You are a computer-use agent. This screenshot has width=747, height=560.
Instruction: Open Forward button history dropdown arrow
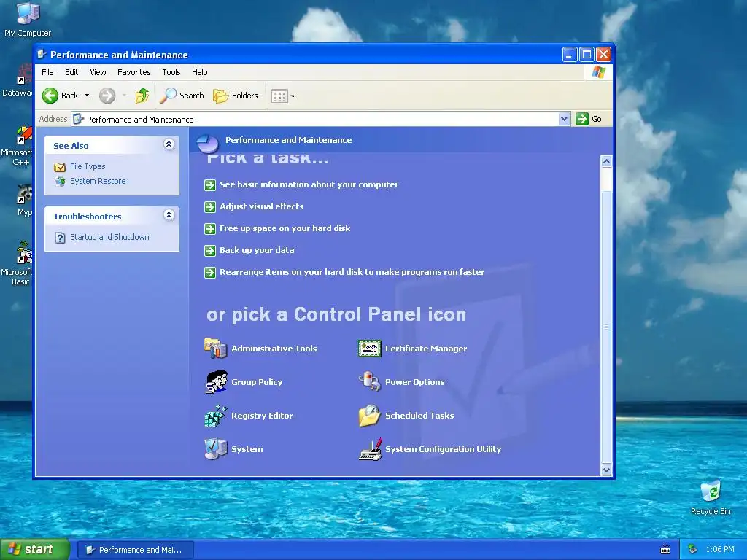[x=124, y=96]
